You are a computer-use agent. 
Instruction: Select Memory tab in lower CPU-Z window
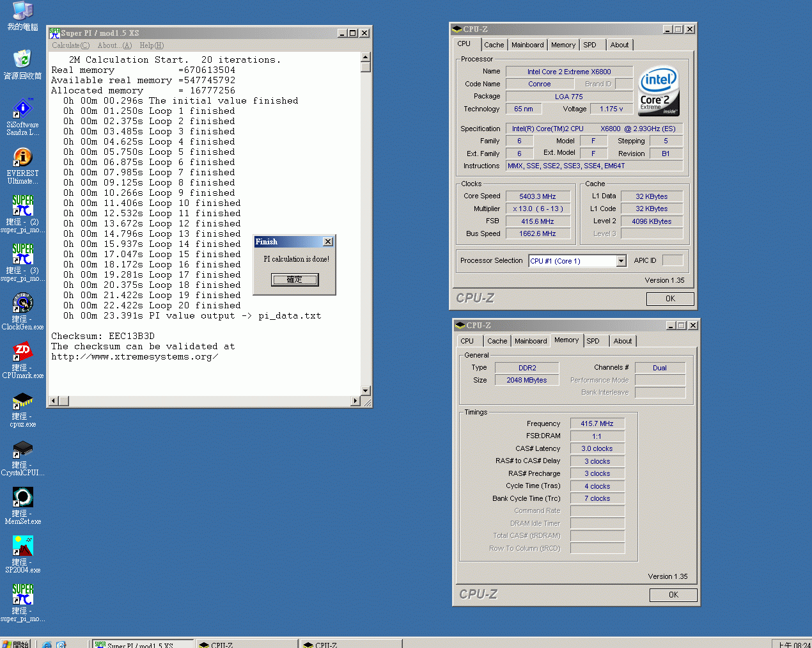(566, 340)
